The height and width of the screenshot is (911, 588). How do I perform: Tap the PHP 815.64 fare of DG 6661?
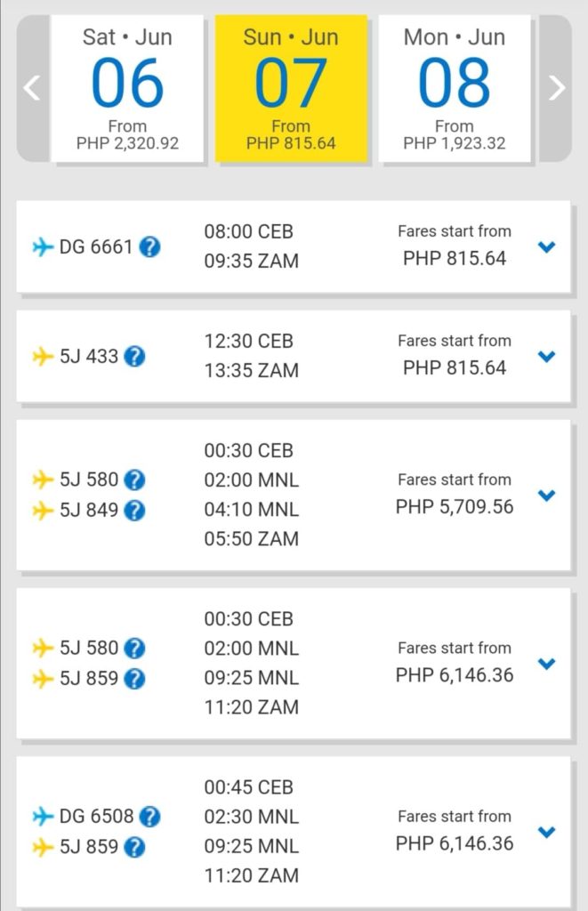pos(455,259)
